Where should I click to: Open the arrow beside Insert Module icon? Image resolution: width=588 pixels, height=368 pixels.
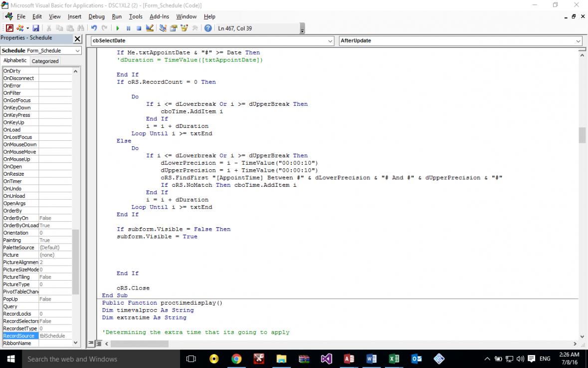27,28
